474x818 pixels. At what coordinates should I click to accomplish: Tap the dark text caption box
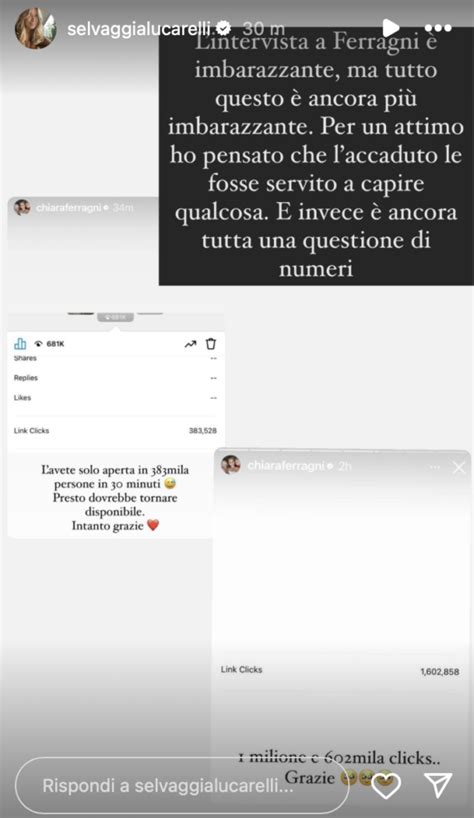point(316,156)
